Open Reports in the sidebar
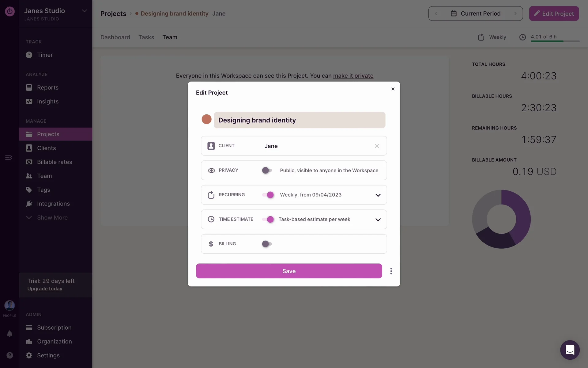The height and width of the screenshot is (368, 588). [x=47, y=87]
